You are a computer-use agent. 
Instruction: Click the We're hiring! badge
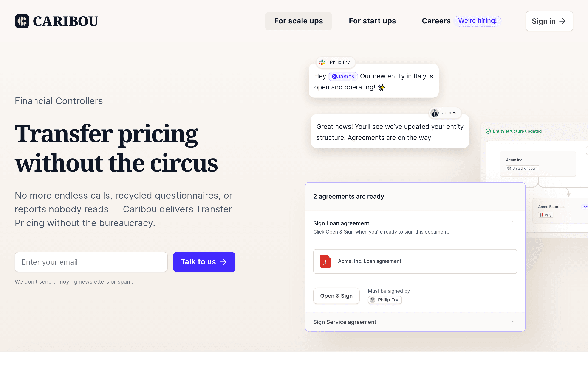[x=477, y=21]
